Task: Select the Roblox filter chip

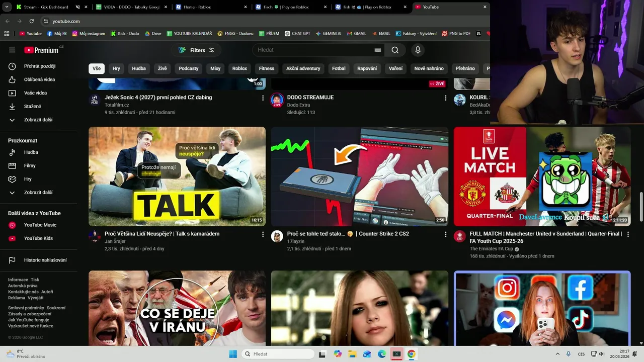Action: pos(239,68)
